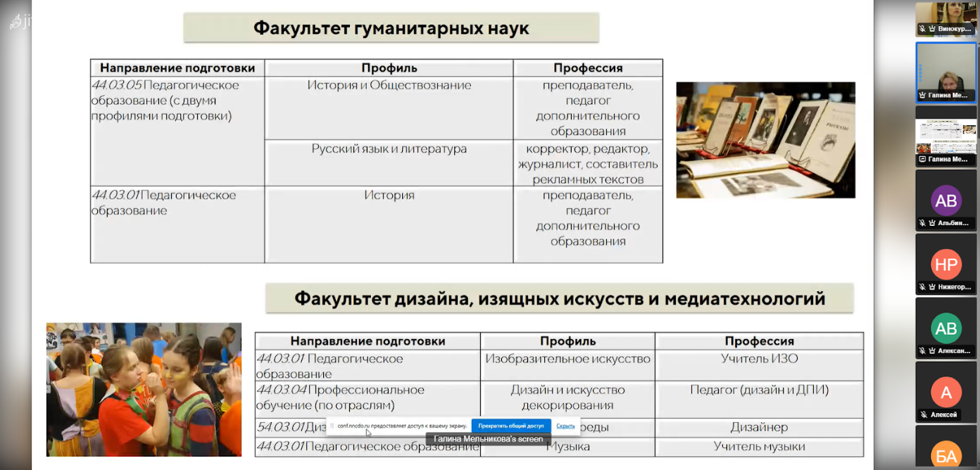Click the books photo on the slide
Image resolution: width=980 pixels, height=470 pixels.
[766, 140]
